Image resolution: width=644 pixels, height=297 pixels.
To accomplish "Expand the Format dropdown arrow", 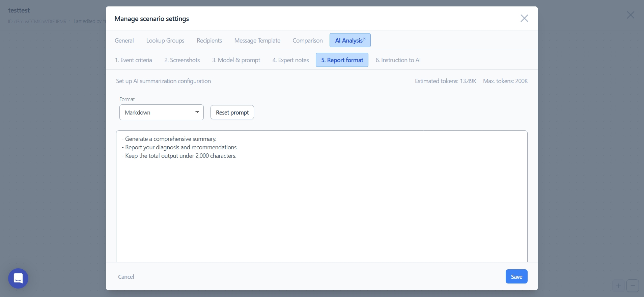I will click(x=197, y=112).
